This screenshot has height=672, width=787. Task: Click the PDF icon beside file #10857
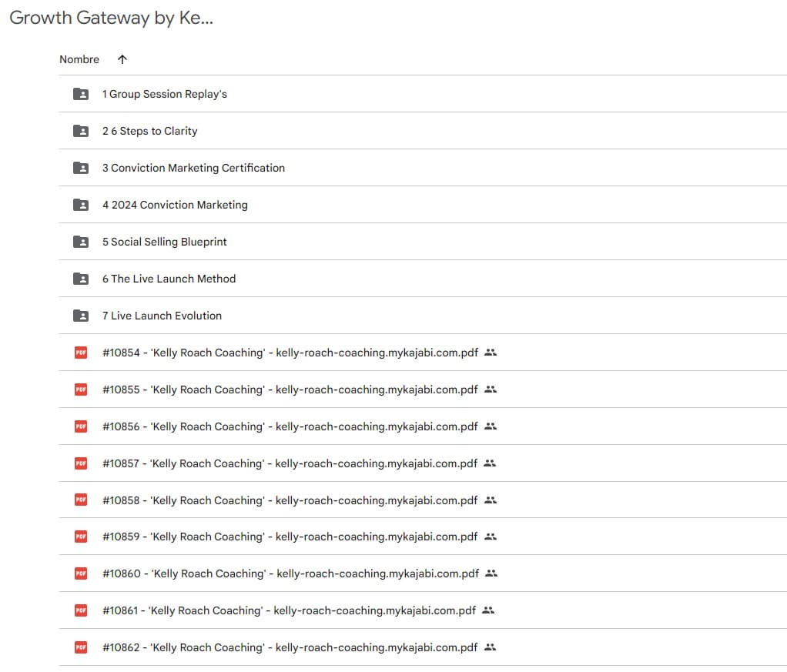coord(81,463)
